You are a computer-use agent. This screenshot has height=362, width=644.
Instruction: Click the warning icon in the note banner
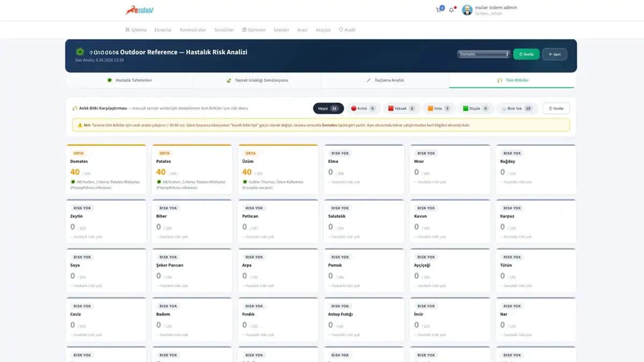(x=80, y=125)
